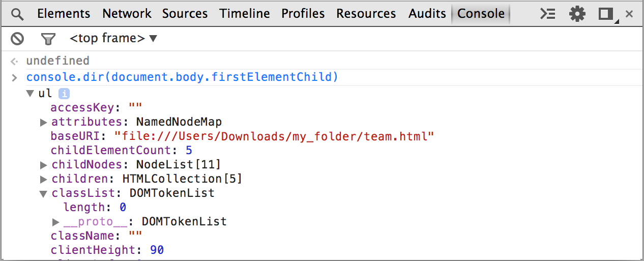
Task: Expand the children HTMLCollection entry
Action: [43, 179]
